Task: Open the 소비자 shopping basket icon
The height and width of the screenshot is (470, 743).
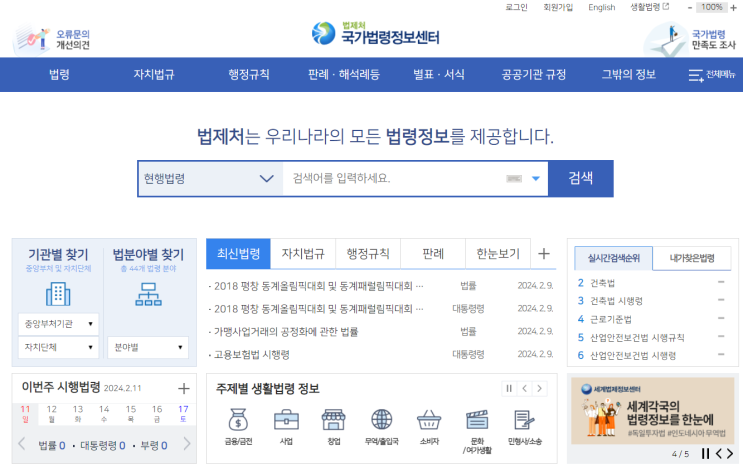Action: (429, 420)
